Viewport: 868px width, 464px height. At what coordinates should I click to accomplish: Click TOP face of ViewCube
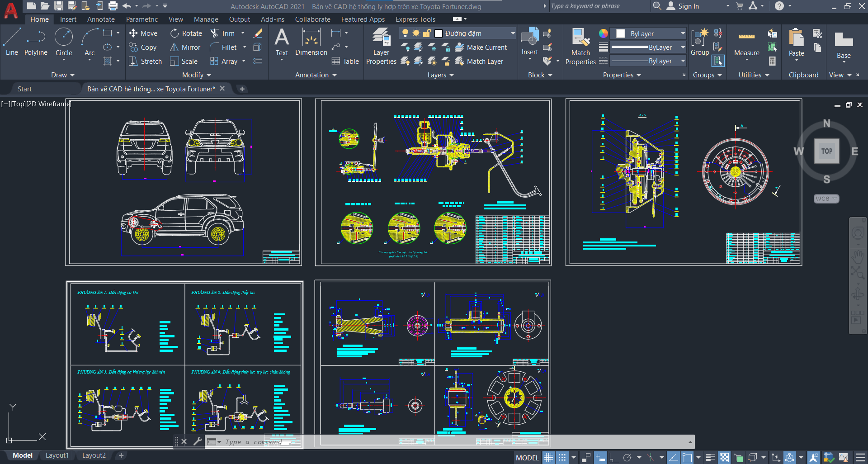coord(826,151)
